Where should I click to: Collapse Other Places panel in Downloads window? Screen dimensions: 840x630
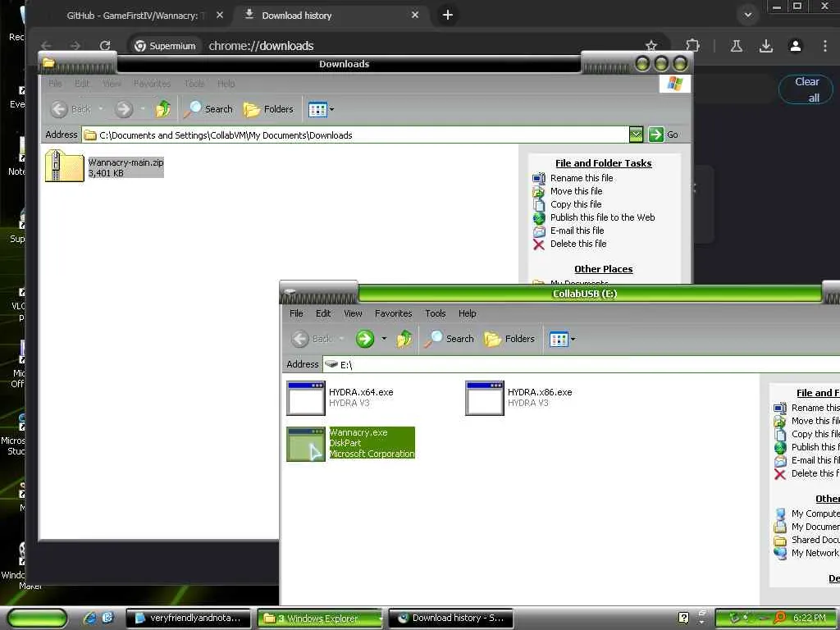point(603,269)
